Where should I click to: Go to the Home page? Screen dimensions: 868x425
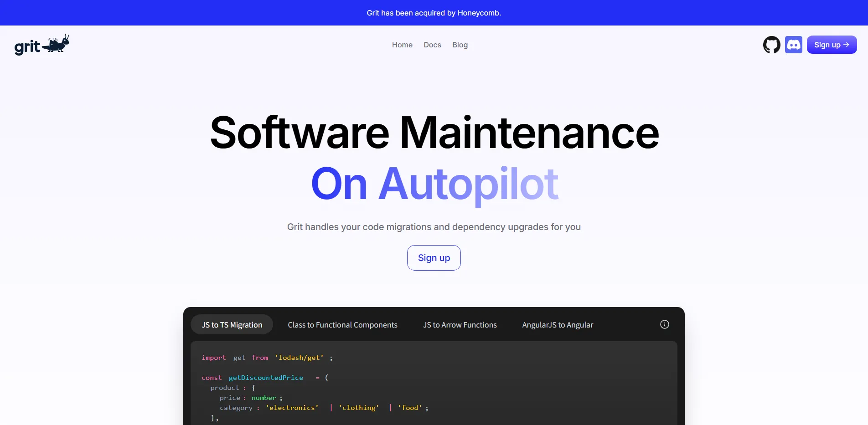click(x=402, y=45)
